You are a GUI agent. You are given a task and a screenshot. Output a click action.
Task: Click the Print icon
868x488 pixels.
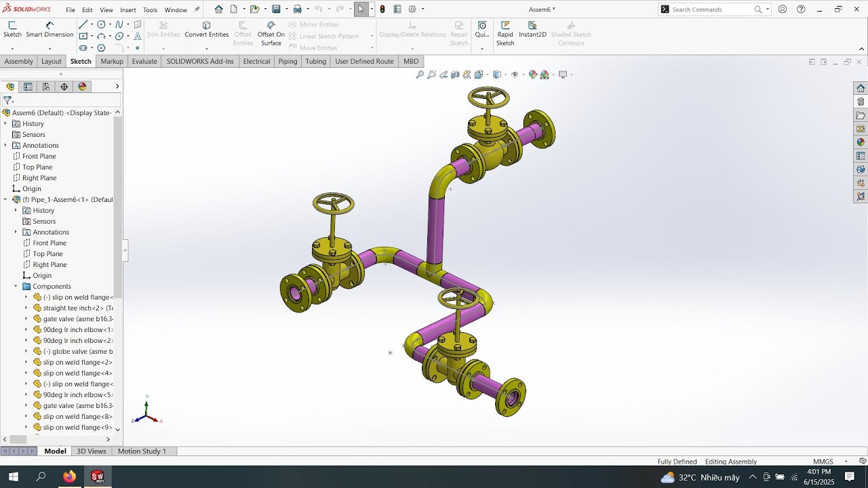pyautogui.click(x=297, y=9)
